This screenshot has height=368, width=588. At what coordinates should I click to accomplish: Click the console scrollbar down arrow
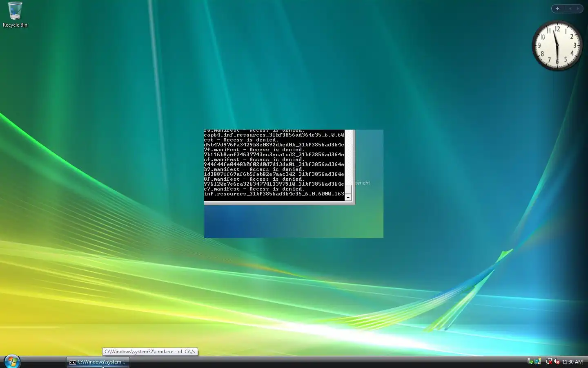(x=348, y=198)
